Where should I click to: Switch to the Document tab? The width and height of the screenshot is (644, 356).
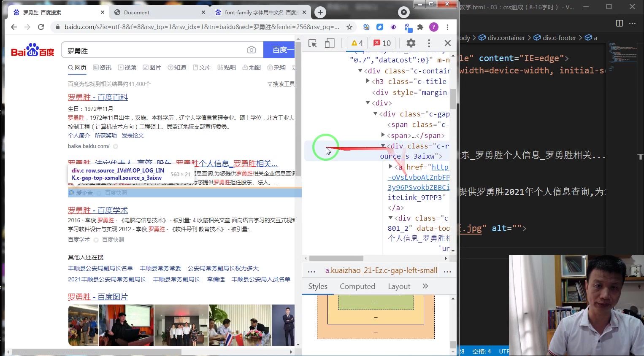point(160,12)
